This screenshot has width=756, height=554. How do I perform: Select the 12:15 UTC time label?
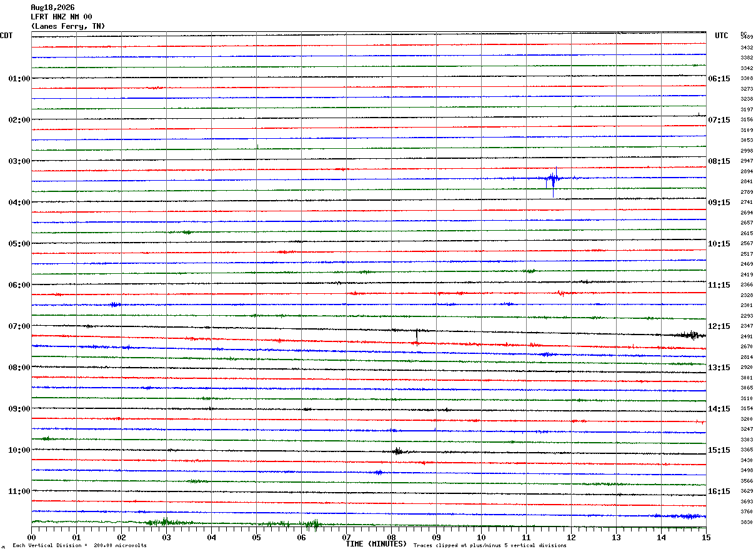pyautogui.click(x=719, y=326)
